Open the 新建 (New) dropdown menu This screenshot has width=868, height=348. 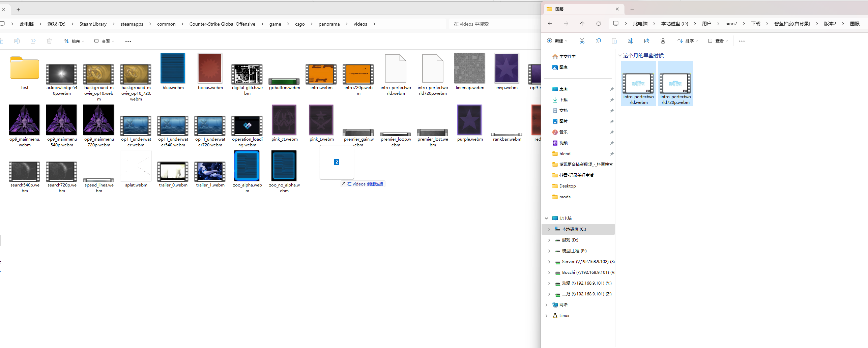point(557,41)
